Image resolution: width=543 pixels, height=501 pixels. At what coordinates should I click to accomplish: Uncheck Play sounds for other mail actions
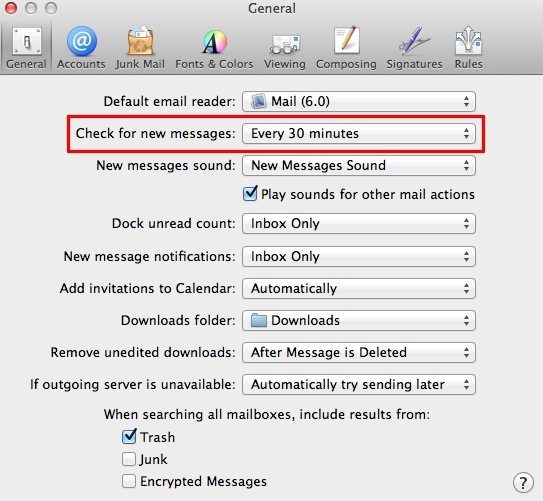click(250, 194)
